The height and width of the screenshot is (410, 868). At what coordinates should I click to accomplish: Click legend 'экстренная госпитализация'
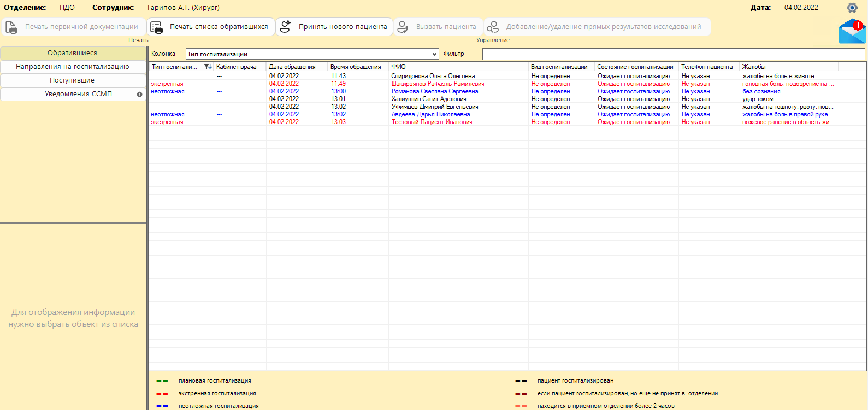(x=217, y=393)
